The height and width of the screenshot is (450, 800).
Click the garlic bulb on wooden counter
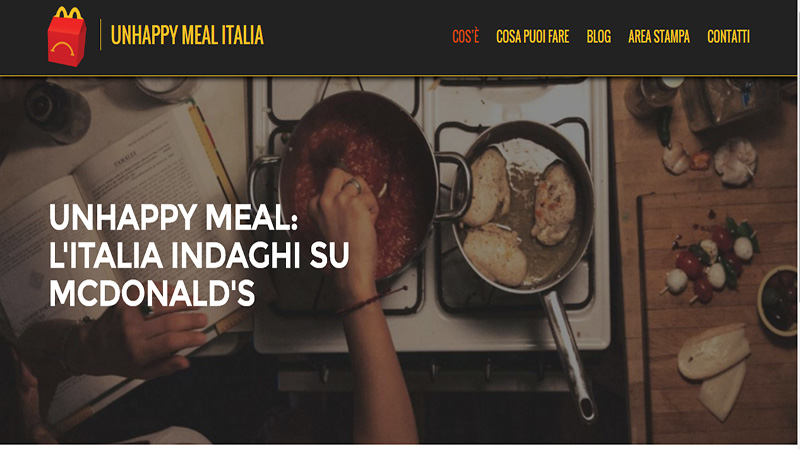click(x=735, y=161)
